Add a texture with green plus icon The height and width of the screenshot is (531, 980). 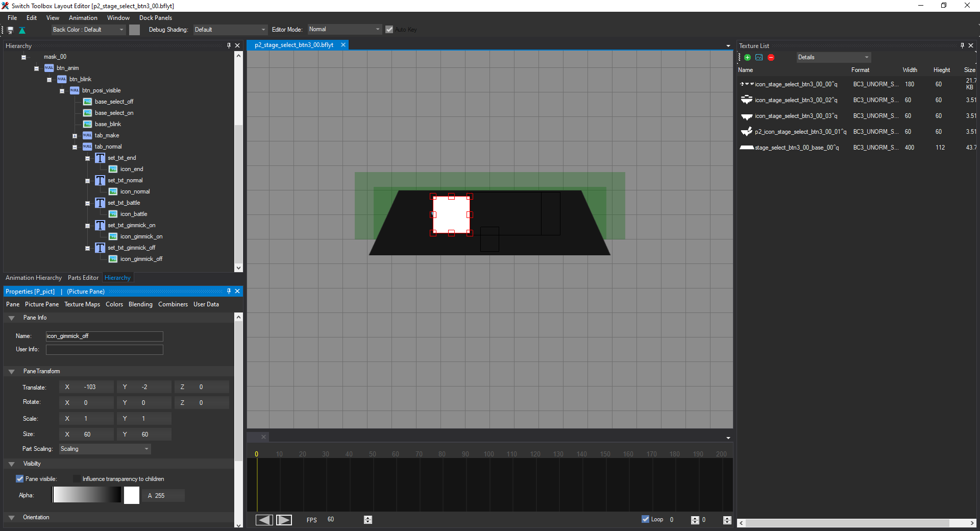pyautogui.click(x=747, y=58)
